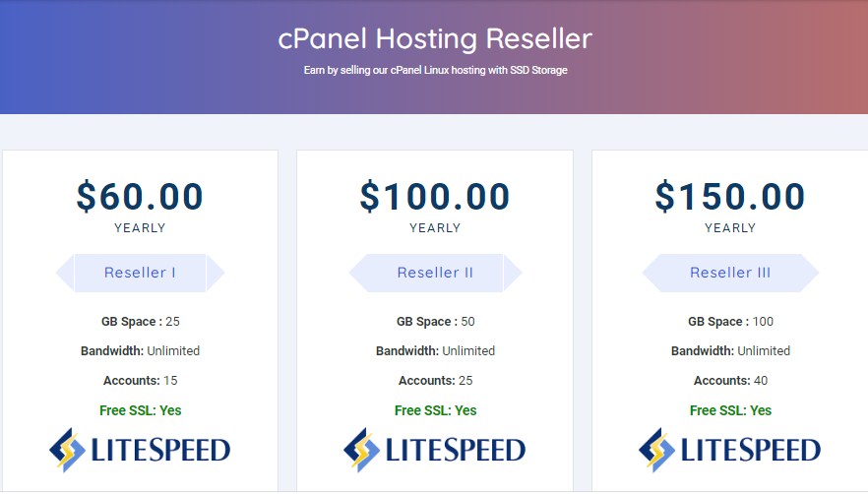The width and height of the screenshot is (868, 494).
Task: Select the Reseller III plan badge
Action: click(x=730, y=273)
